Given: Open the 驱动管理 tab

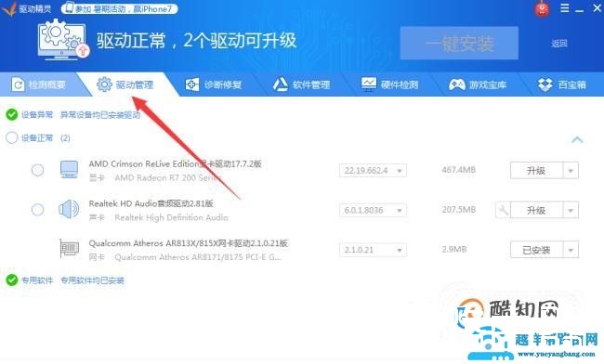Looking at the screenshot, I should coord(125,84).
